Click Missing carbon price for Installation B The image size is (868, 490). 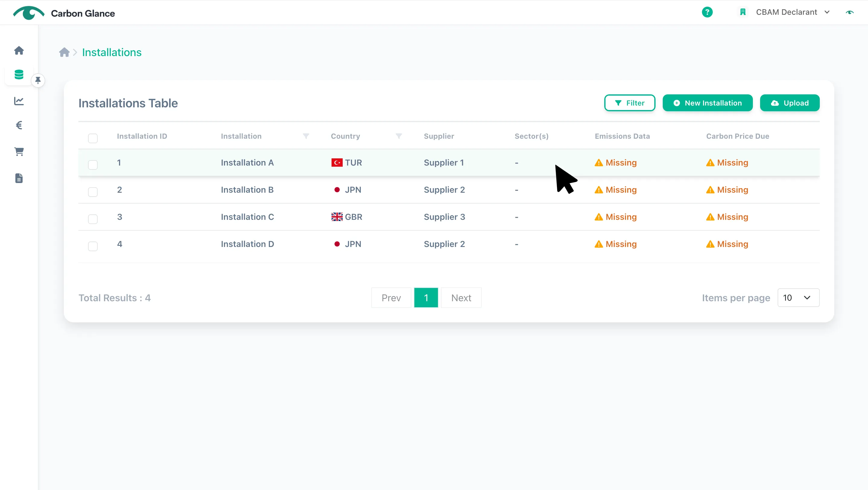727,190
